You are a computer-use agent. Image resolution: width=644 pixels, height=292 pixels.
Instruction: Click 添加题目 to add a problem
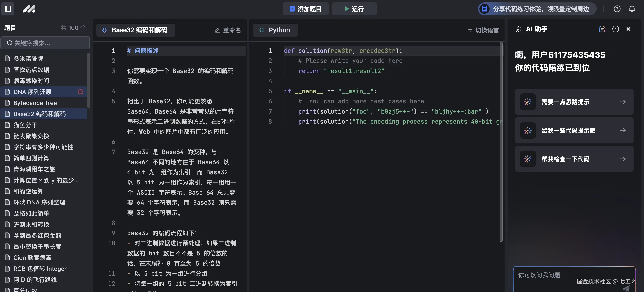click(x=305, y=9)
